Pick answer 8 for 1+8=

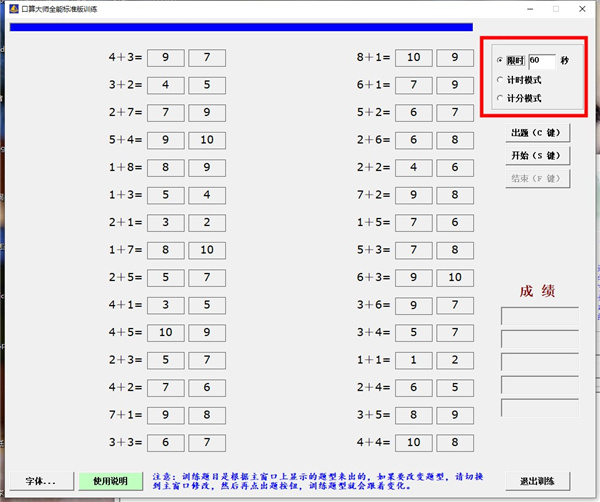pos(166,168)
